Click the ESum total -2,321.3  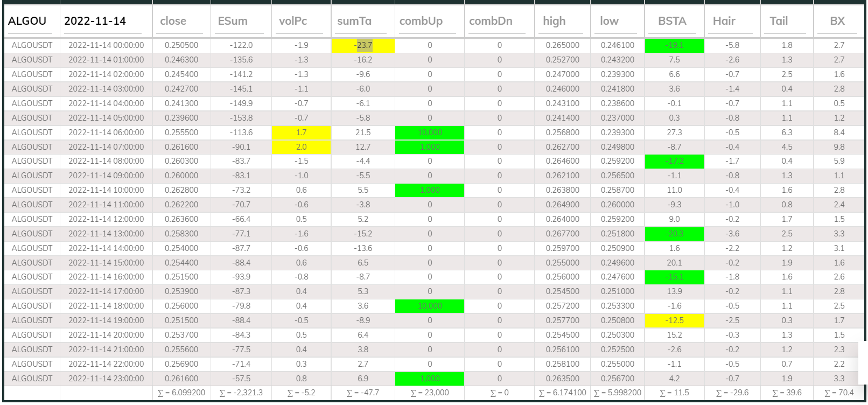[241, 393]
